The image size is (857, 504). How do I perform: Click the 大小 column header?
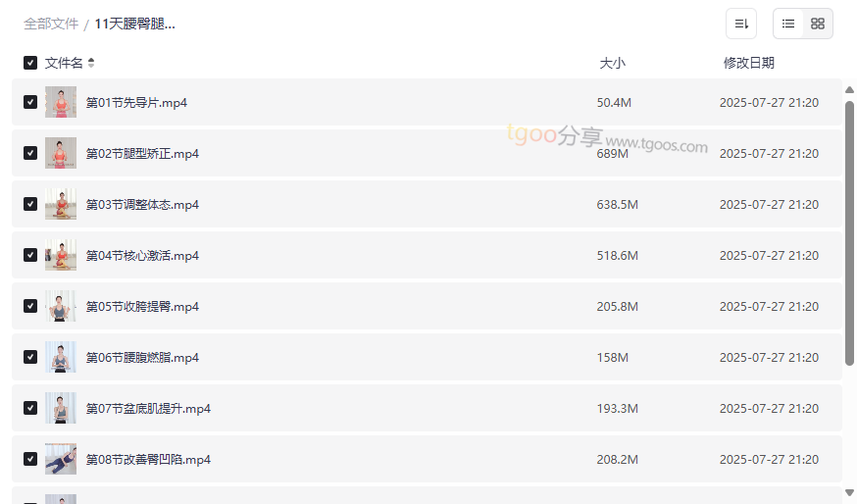point(612,63)
